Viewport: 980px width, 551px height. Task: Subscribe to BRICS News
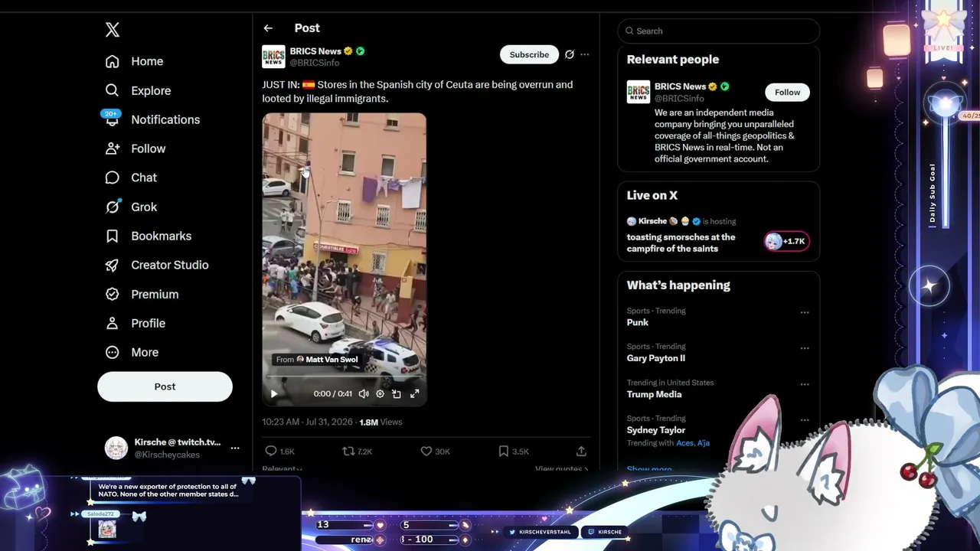pyautogui.click(x=529, y=54)
